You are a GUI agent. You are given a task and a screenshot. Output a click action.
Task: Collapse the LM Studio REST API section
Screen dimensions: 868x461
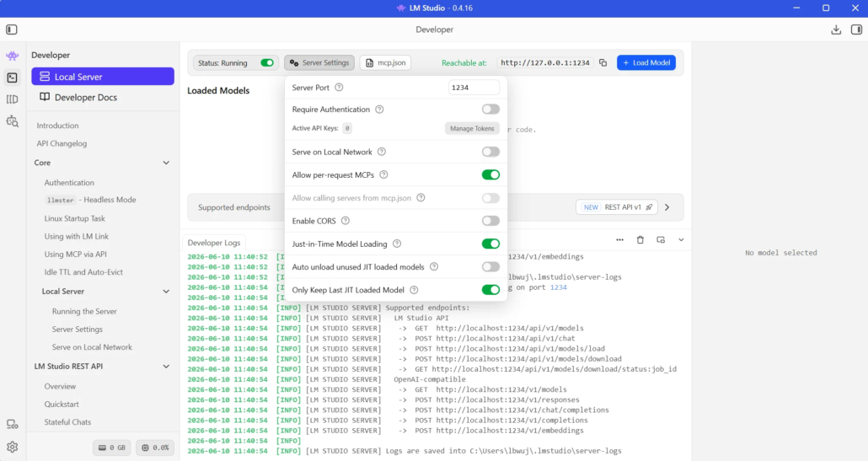(166, 367)
